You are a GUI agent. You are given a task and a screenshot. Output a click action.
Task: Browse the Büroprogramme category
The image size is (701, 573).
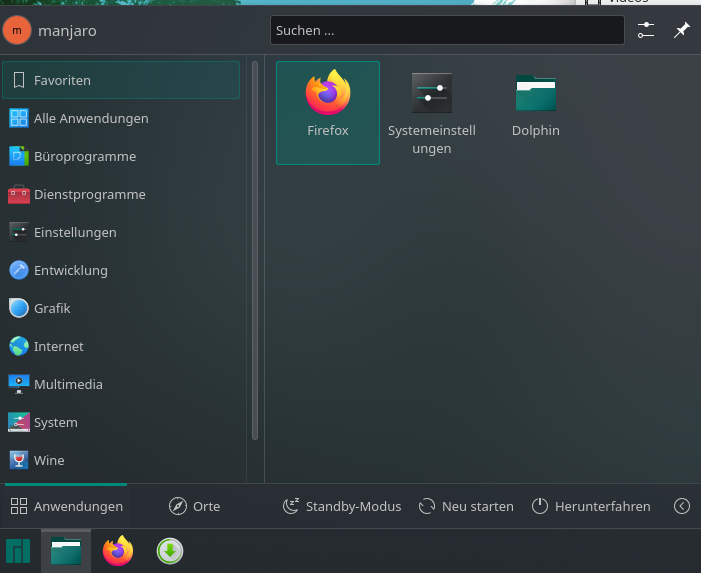(x=121, y=156)
